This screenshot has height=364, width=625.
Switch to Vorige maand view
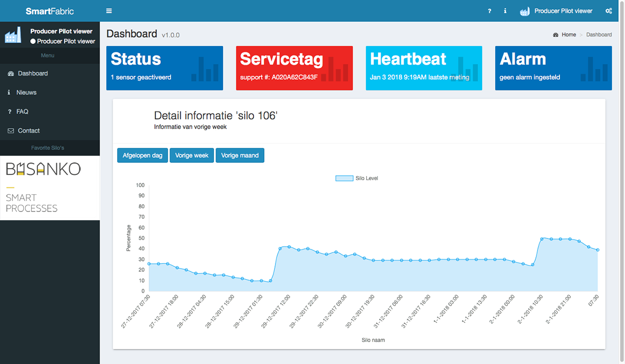(x=240, y=155)
